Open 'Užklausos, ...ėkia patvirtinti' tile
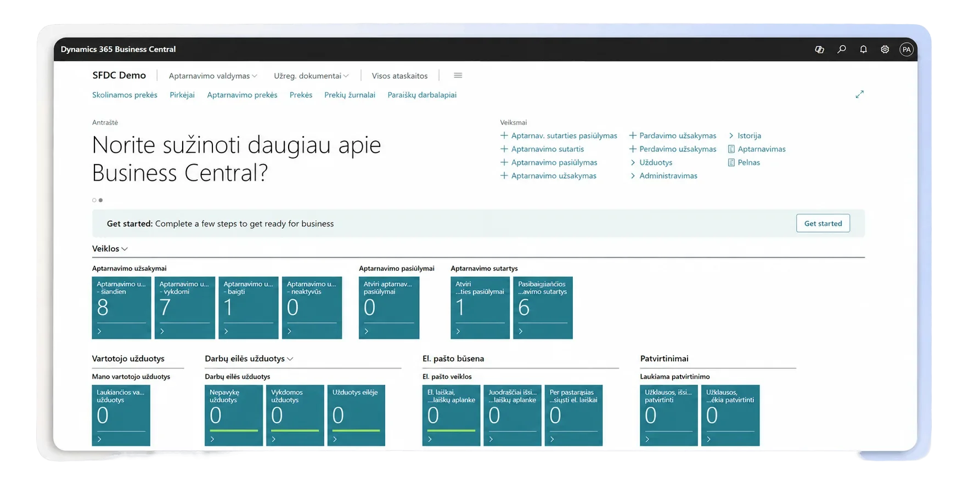The width and height of the screenshot is (980, 483). tap(730, 416)
